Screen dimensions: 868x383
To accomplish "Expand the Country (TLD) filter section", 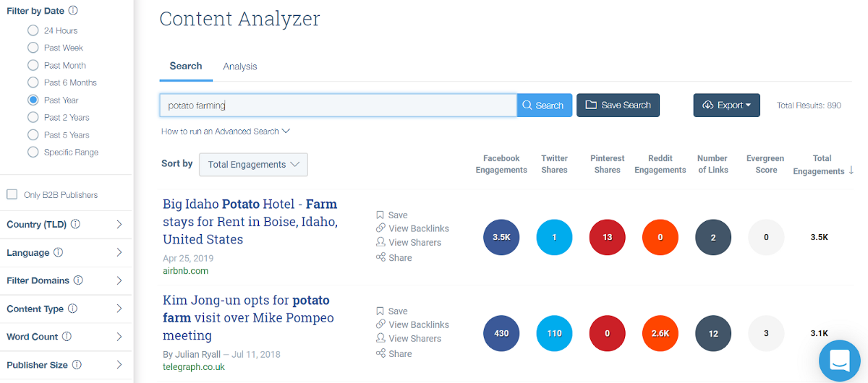I will [119, 225].
